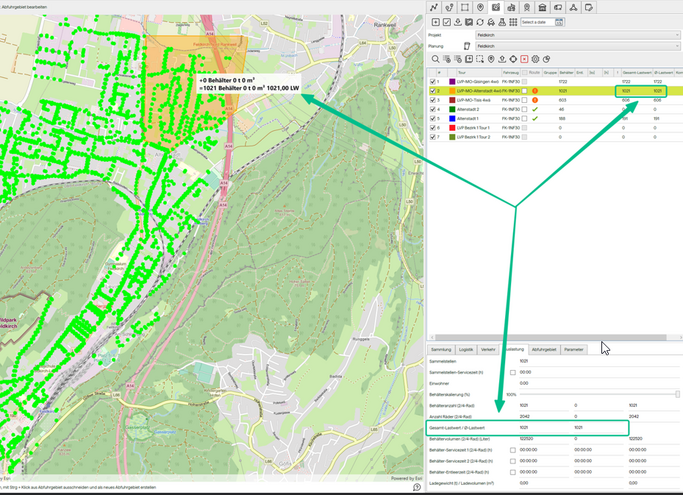This screenshot has height=495, width=683.
Task: Click the dashed rectangle selection icon
Action: (x=480, y=59)
